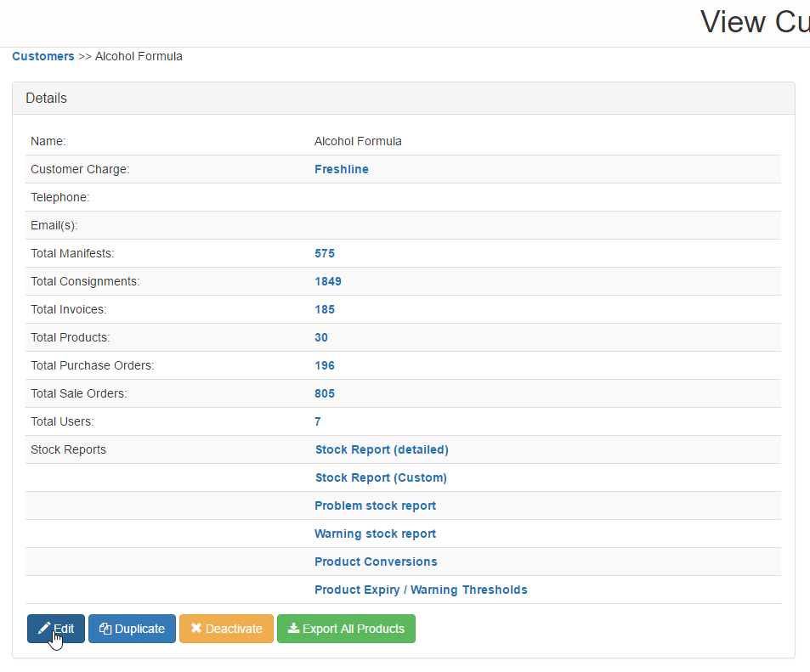The image size is (810, 672).
Task: Click the download icon on Export button
Action: point(293,629)
